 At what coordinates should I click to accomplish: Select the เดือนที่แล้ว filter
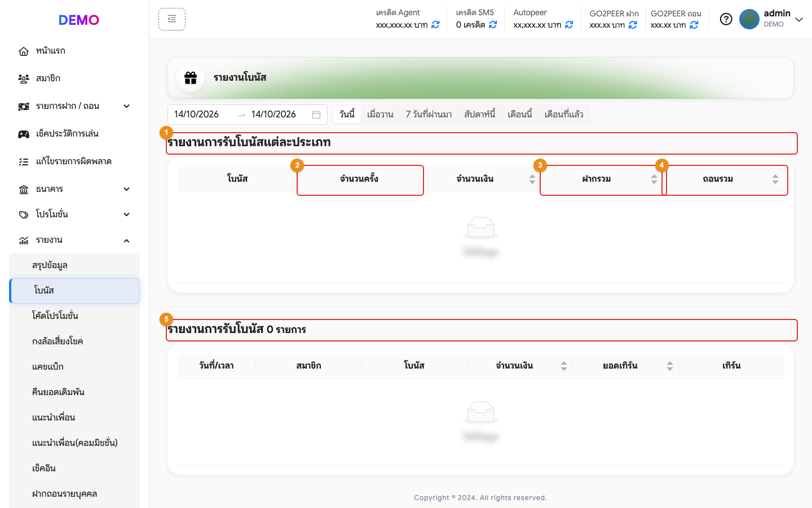click(564, 115)
